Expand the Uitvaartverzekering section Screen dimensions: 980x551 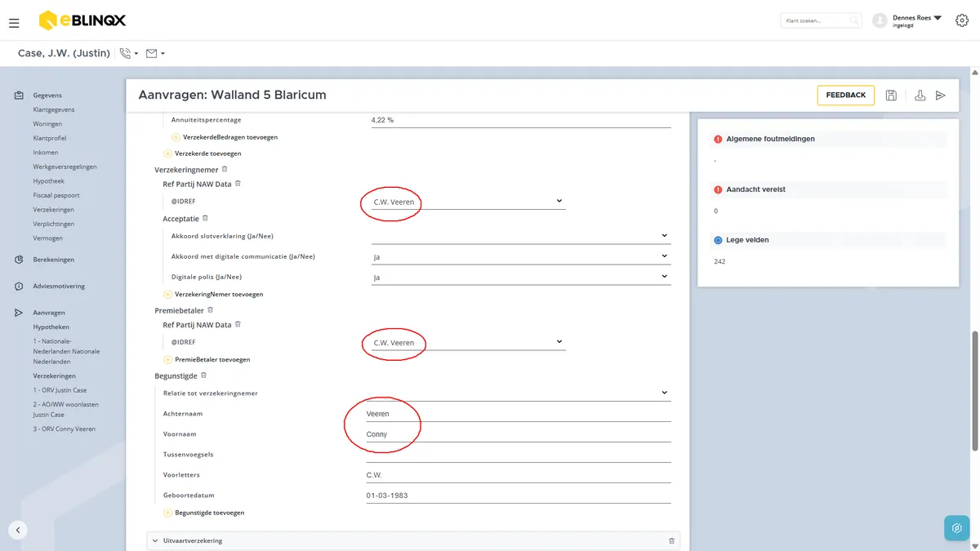155,540
